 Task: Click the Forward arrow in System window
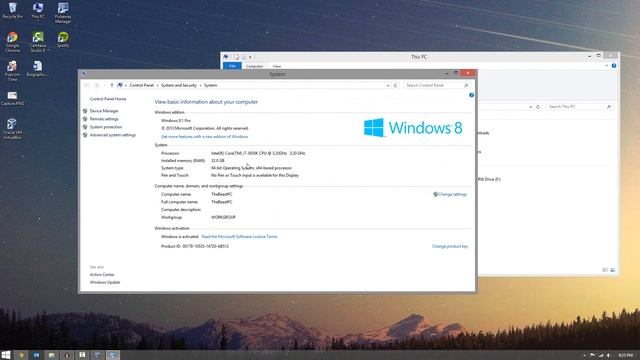click(x=97, y=85)
